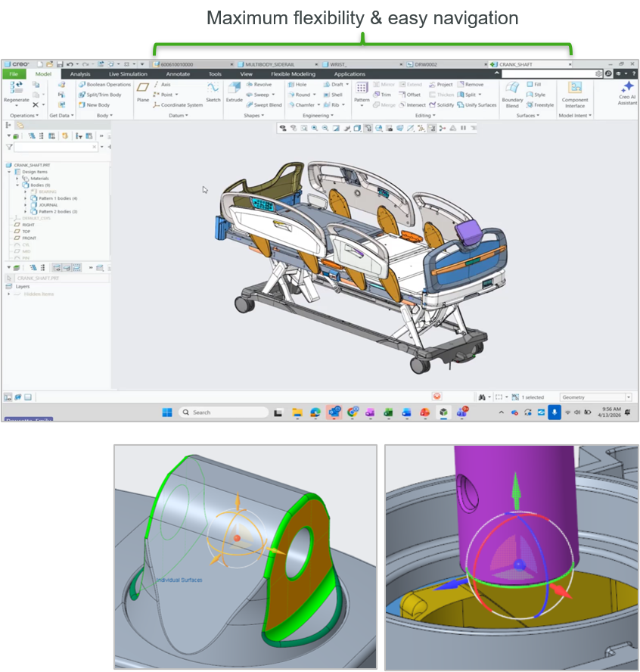Viewport: 640px width, 672px height.
Task: Choose the Solidify tool
Action: coord(441,104)
